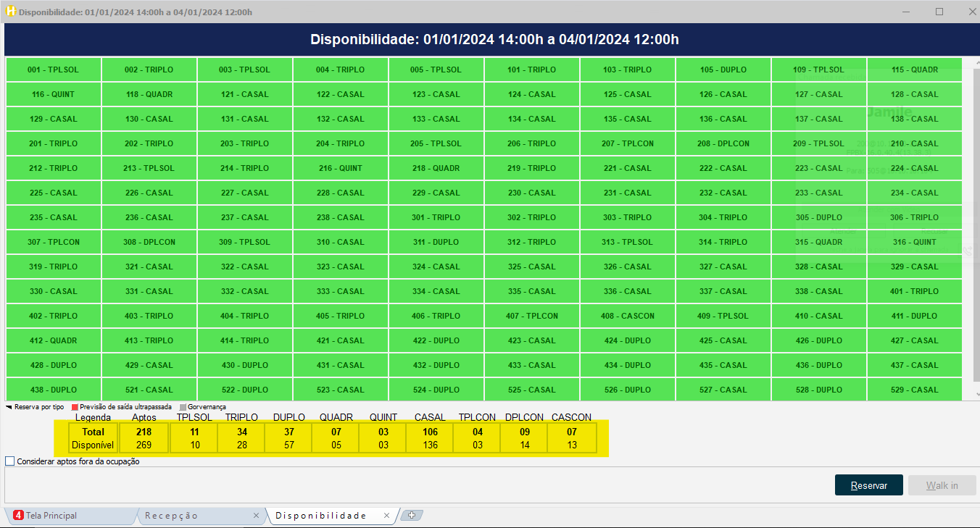Click the Walk in button

tap(942, 485)
